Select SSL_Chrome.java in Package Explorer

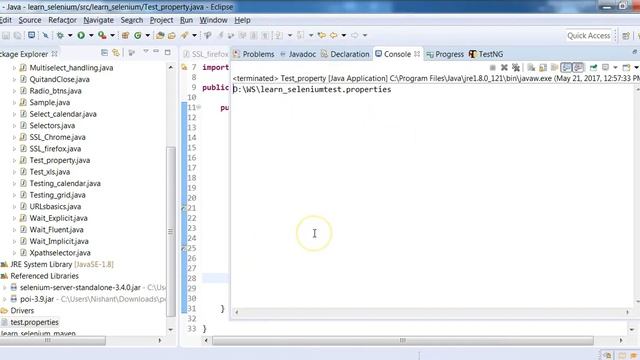point(57,138)
